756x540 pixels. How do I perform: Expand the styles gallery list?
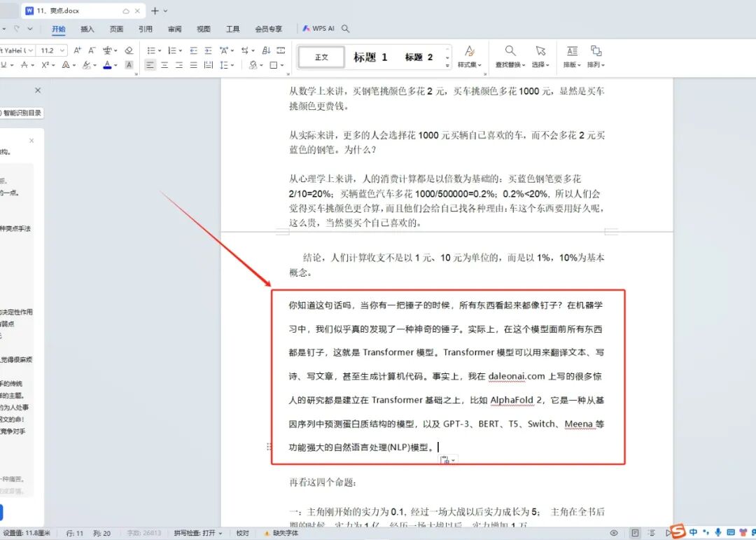448,66
